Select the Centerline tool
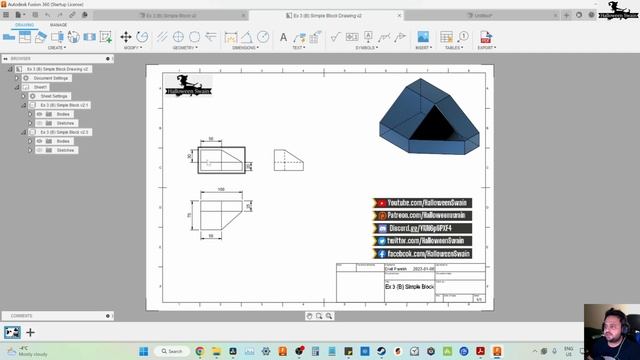 point(162,37)
